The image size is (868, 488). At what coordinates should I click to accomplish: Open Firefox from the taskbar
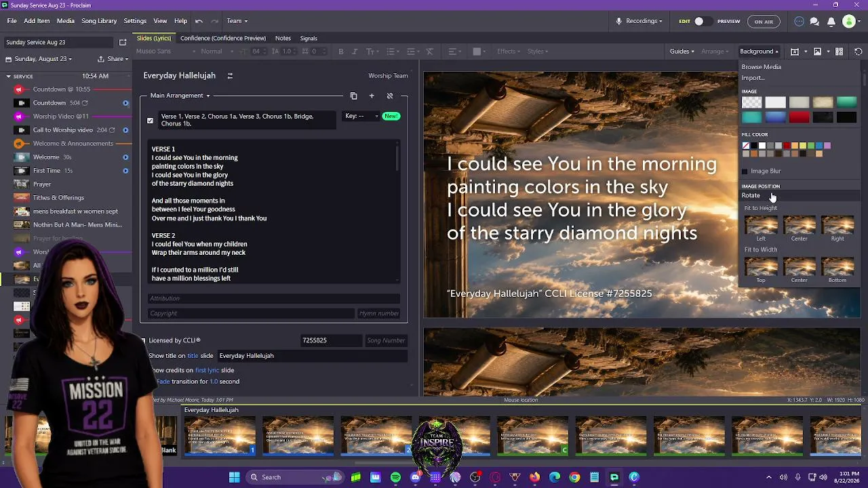pyautogui.click(x=535, y=477)
